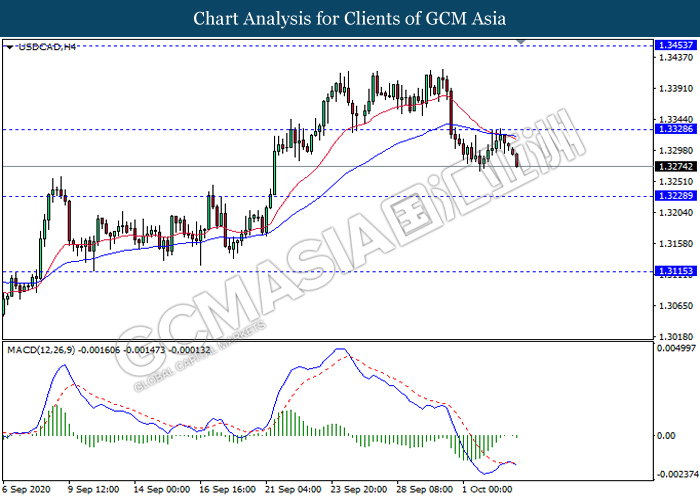Click the 21 Sep 04:00 time label
The image size is (700, 500).
point(293,490)
